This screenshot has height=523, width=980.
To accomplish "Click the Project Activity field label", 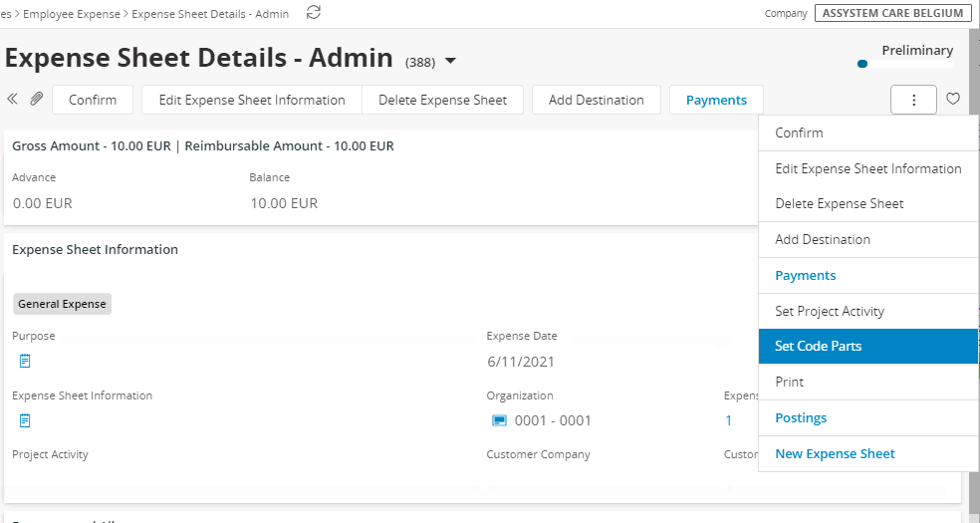I will click(50, 454).
